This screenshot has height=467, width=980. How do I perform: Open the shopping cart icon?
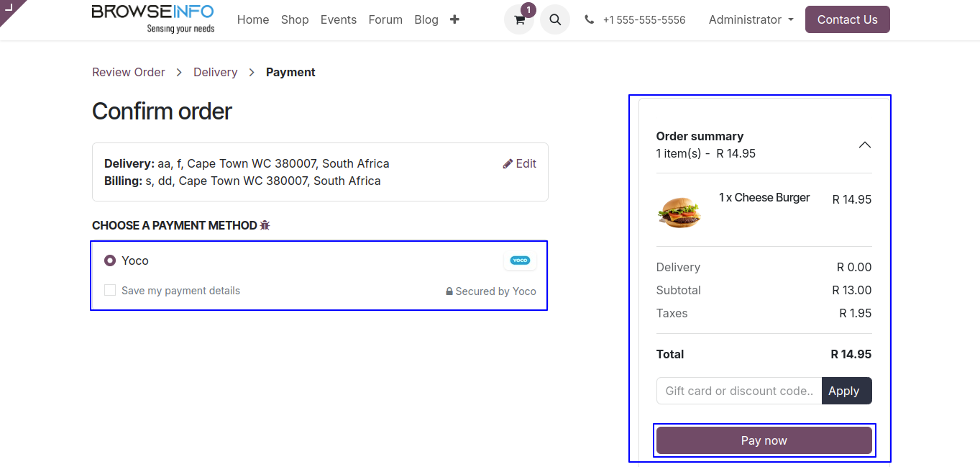pos(518,20)
